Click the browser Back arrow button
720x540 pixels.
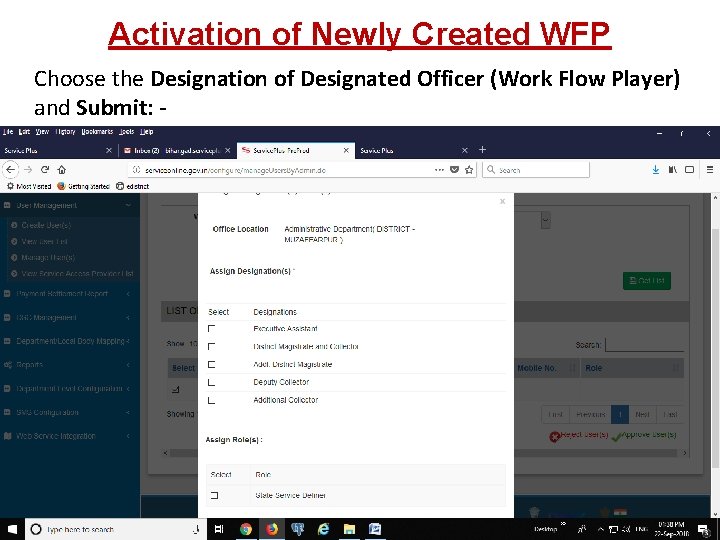click(10, 169)
